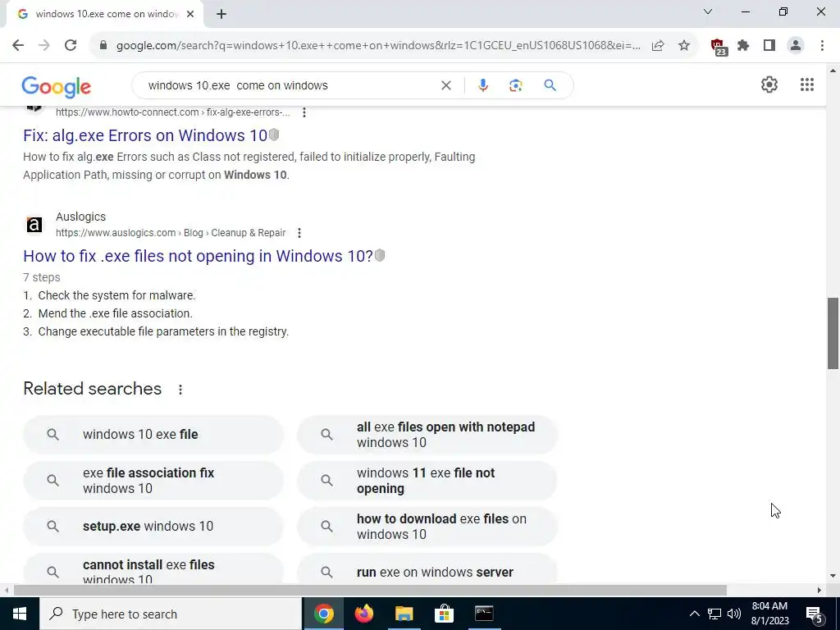Open Microsoft Store from the taskbar
Screen dimensions: 840x630
pyautogui.click(x=444, y=614)
